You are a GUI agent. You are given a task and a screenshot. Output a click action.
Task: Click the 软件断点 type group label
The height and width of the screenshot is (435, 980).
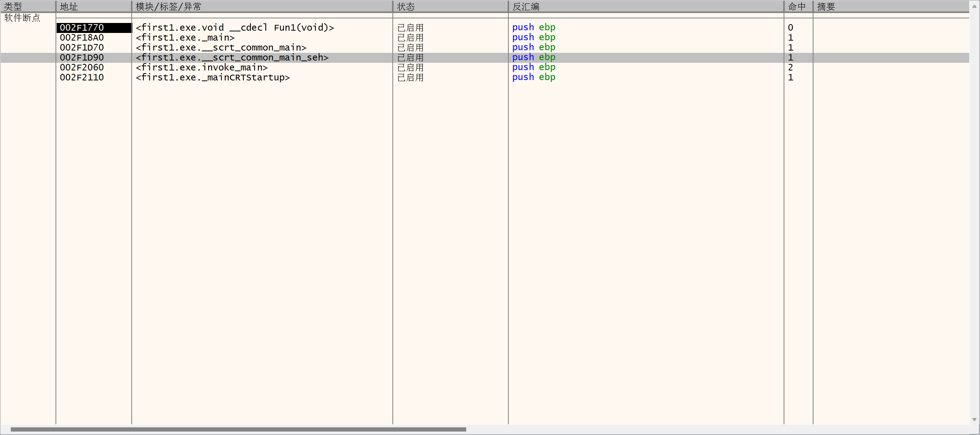[x=22, y=18]
